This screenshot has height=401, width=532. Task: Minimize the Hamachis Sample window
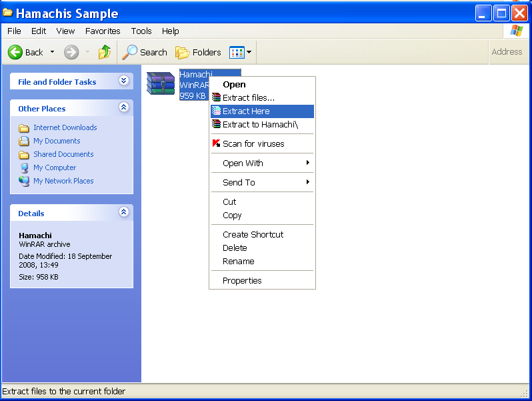pos(483,13)
